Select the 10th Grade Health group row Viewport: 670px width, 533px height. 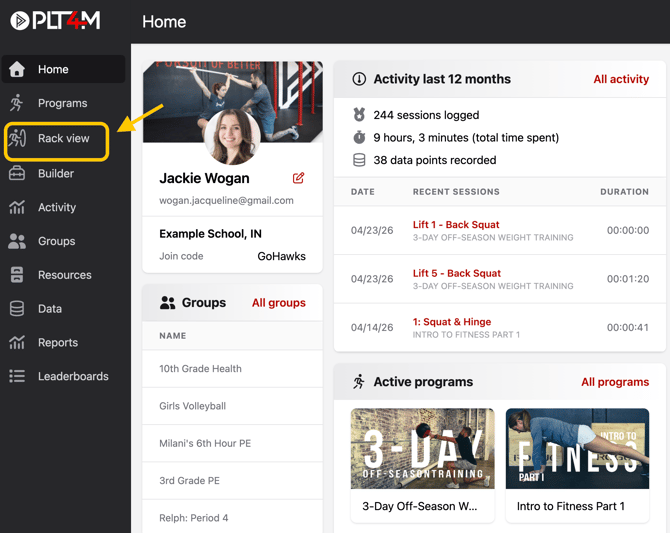click(x=232, y=368)
